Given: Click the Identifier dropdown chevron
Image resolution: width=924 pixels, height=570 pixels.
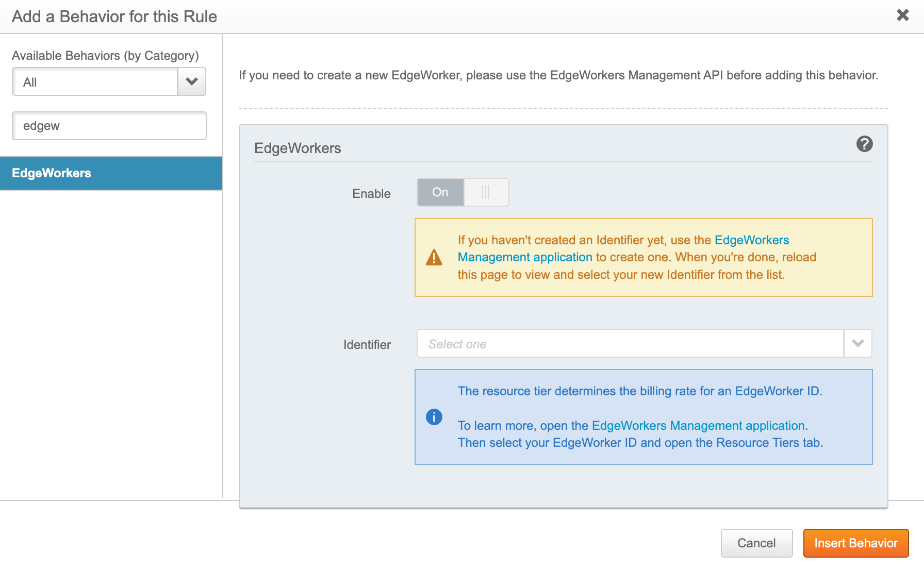Looking at the screenshot, I should click(x=857, y=343).
